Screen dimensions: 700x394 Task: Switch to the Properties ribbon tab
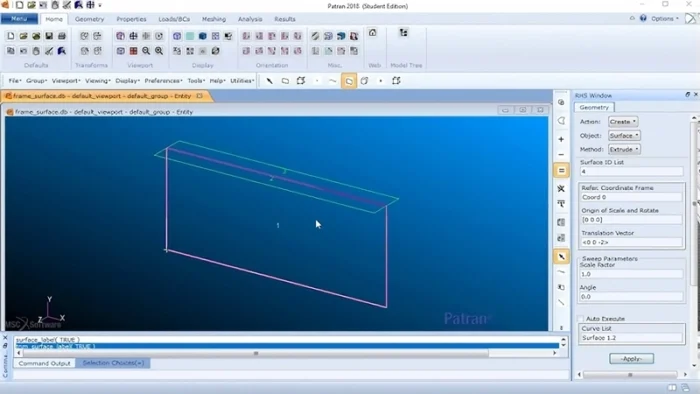click(131, 19)
